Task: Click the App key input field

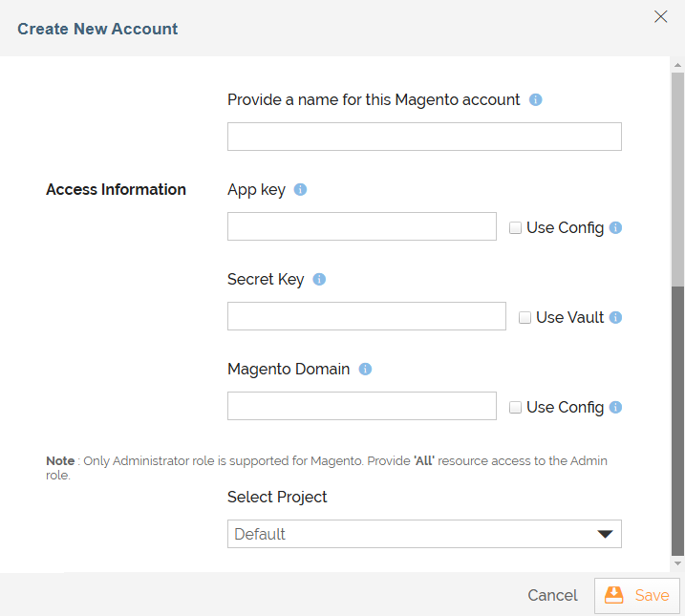Action: tap(362, 226)
